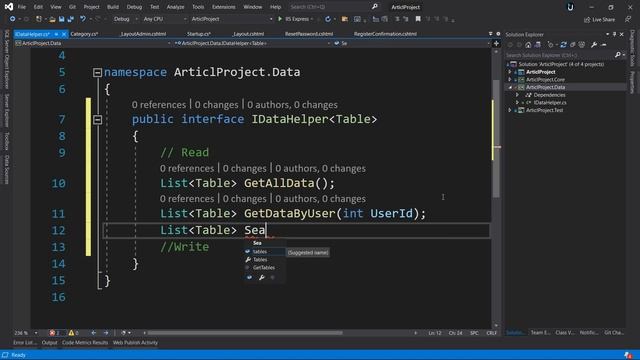This screenshot has height=360, width=640.
Task: Open the RegisterConfirmation.cshtml tab
Action: point(385,34)
